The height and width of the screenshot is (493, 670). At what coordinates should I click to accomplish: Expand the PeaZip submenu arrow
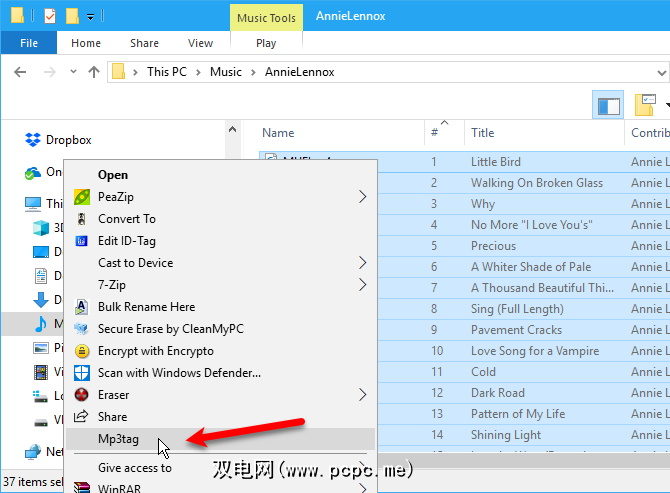pos(362,197)
